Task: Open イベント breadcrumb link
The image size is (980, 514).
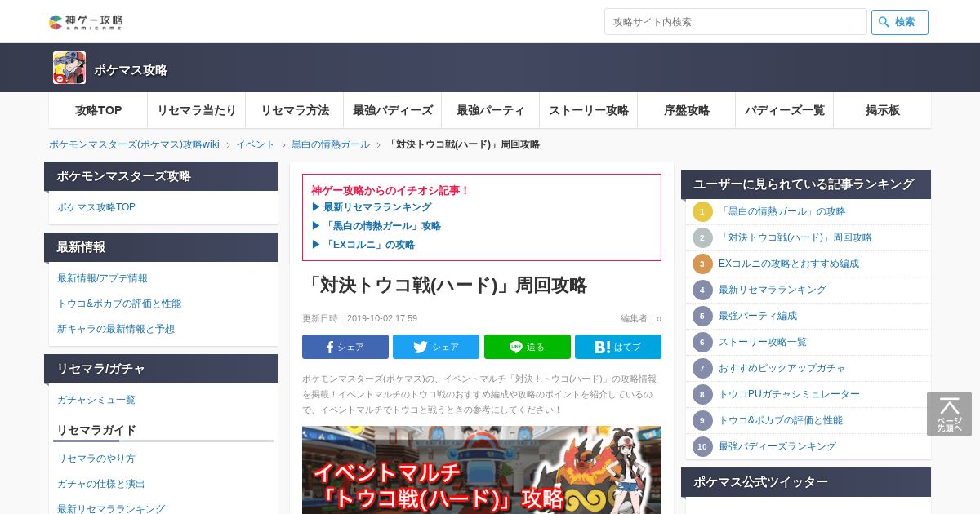Action: coord(256,144)
